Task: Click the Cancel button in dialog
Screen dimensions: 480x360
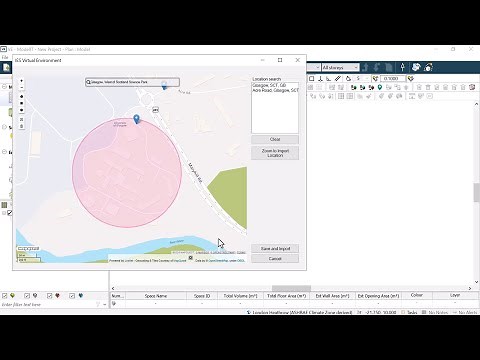Action: pos(275,259)
